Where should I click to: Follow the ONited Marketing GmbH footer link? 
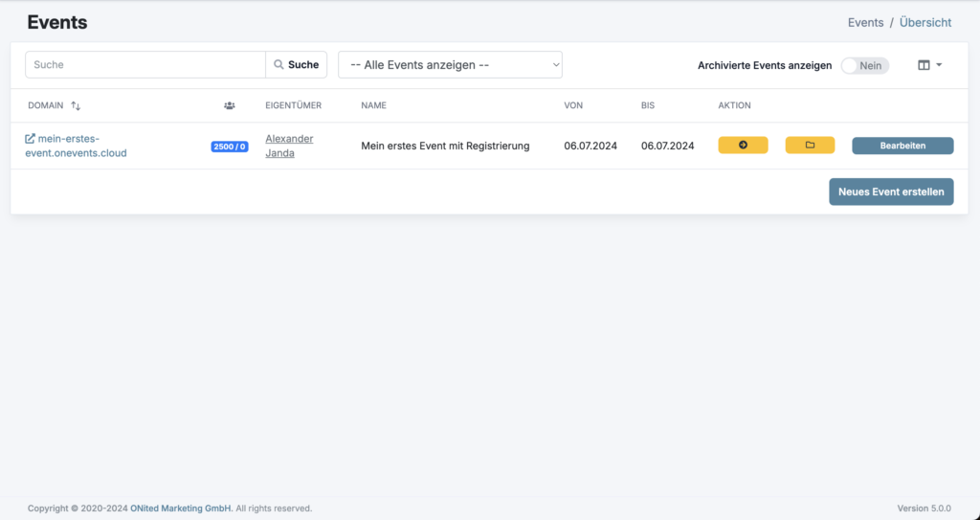coord(181,509)
